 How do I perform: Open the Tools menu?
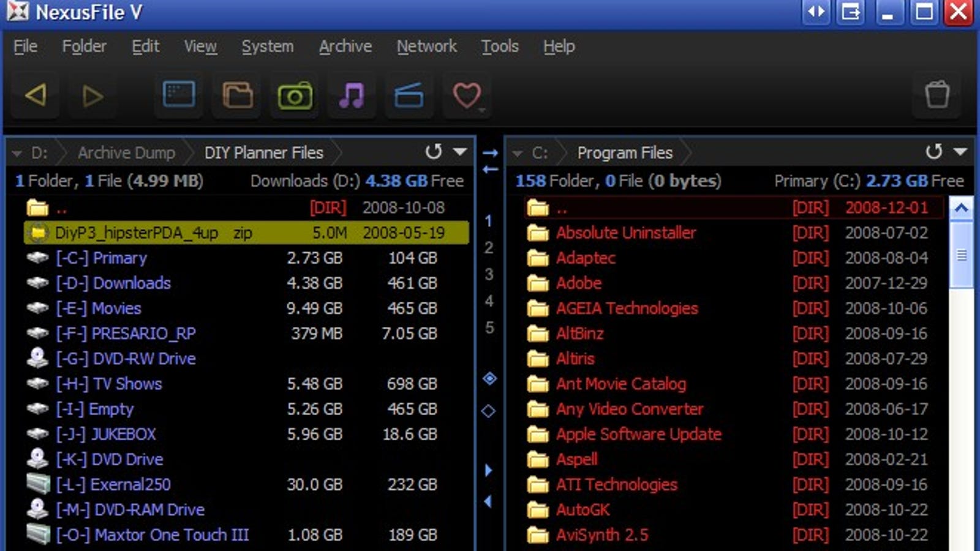click(499, 47)
